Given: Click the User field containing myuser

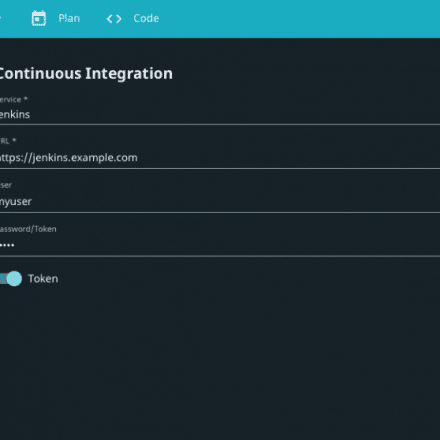Looking at the screenshot, I should pos(220,201).
